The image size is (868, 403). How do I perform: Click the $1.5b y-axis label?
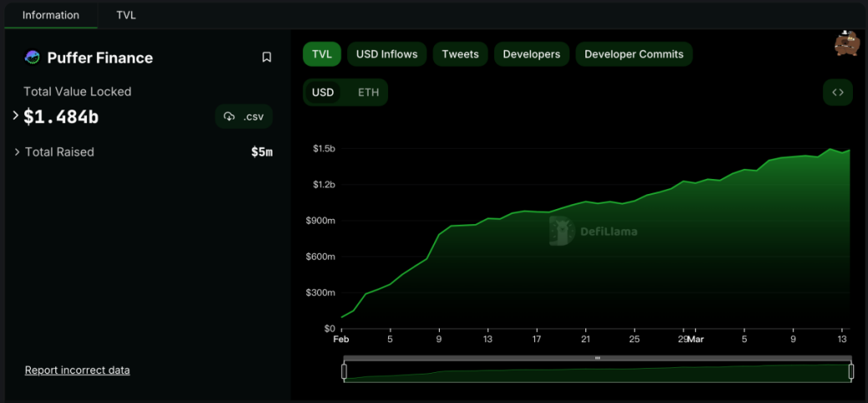coord(324,148)
